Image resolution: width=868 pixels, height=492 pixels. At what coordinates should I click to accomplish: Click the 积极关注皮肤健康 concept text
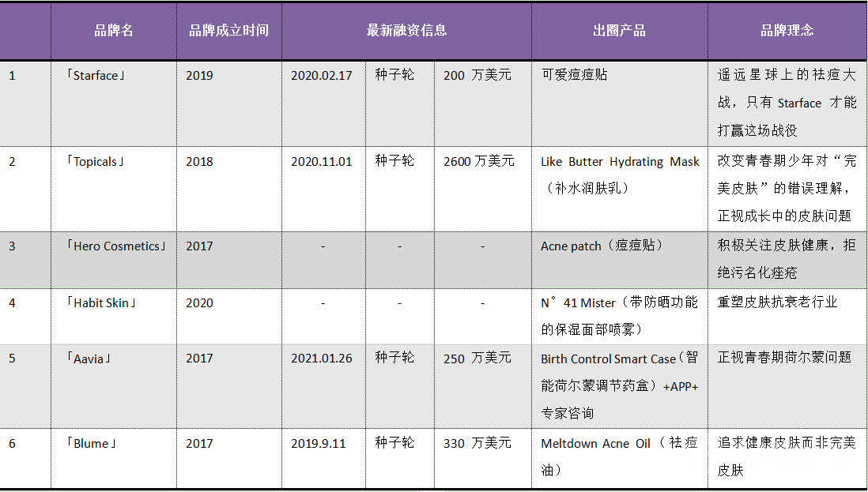pyautogui.click(x=787, y=259)
